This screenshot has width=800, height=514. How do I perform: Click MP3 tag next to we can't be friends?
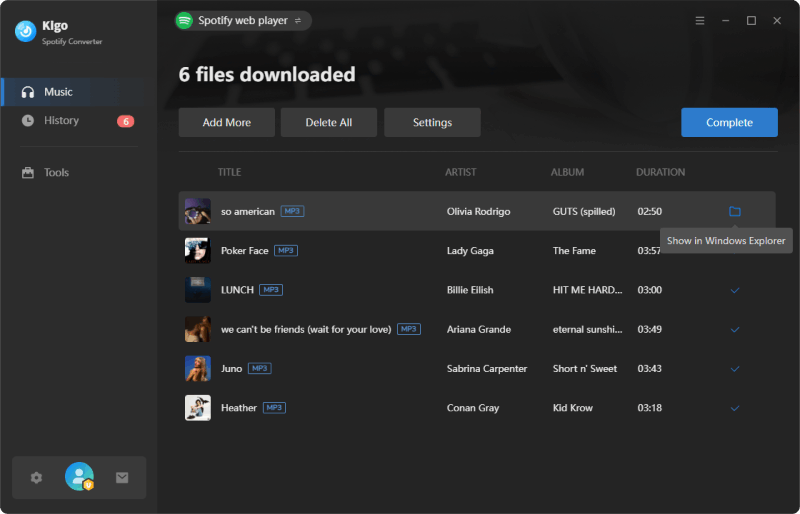409,329
